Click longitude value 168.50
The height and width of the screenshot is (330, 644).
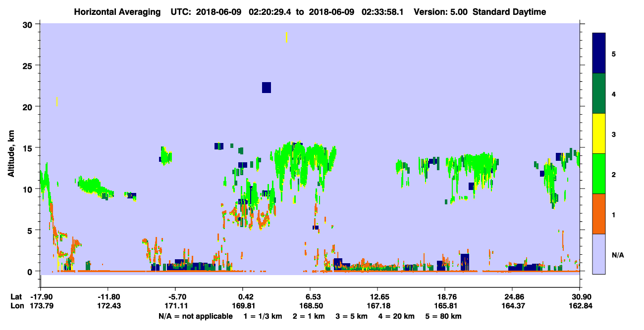pyautogui.click(x=310, y=306)
